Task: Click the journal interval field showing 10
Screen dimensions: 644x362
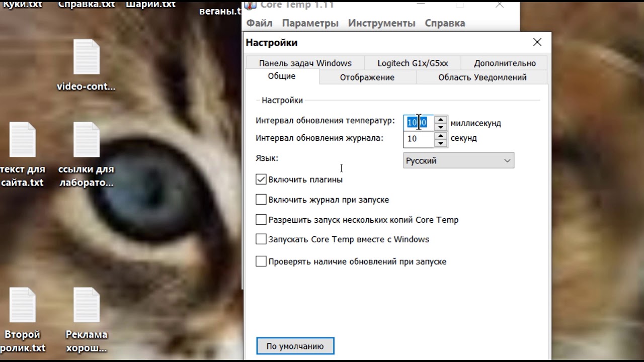Action: [419, 139]
